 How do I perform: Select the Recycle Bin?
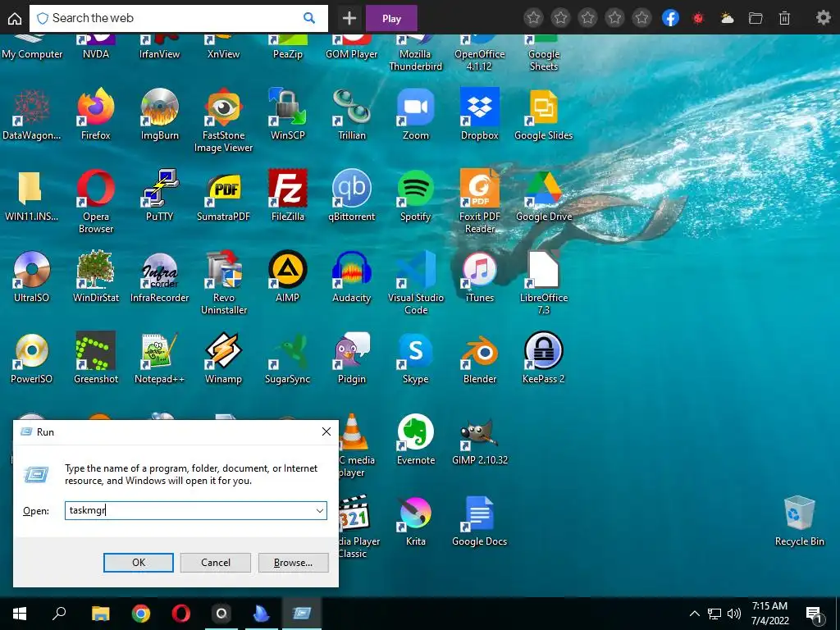[799, 521]
